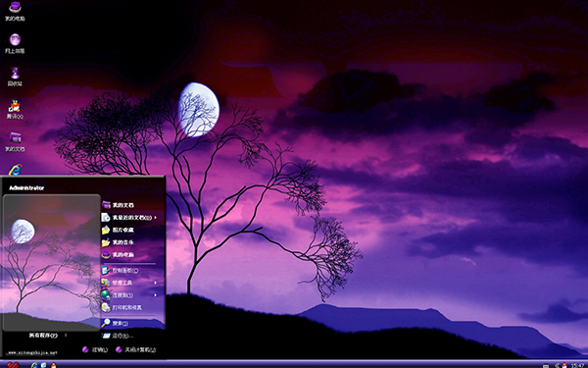Open Search from the start menu
Viewport: 588px width, 368px height.
128,323
